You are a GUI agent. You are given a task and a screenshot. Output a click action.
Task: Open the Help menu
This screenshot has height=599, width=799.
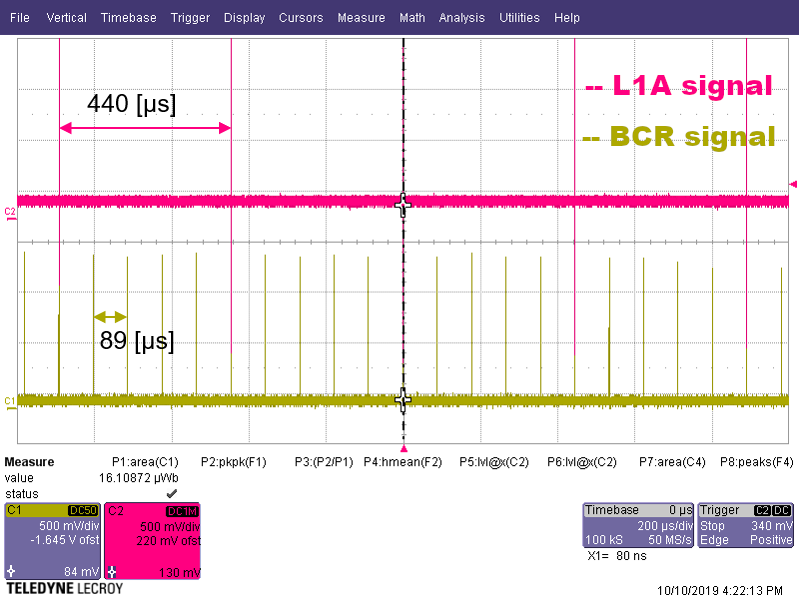point(567,18)
